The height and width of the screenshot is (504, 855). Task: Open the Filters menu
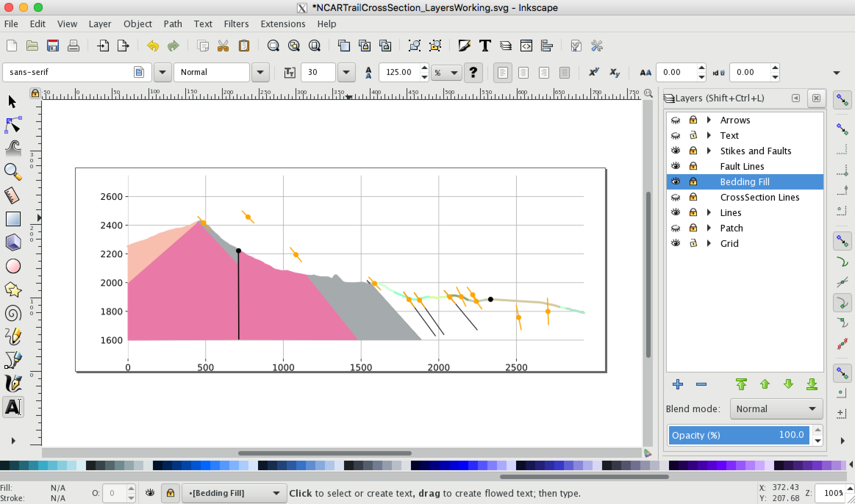point(236,24)
